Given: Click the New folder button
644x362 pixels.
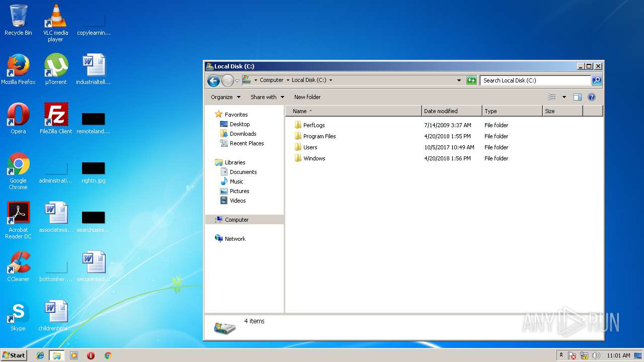Looking at the screenshot, I should tap(307, 97).
